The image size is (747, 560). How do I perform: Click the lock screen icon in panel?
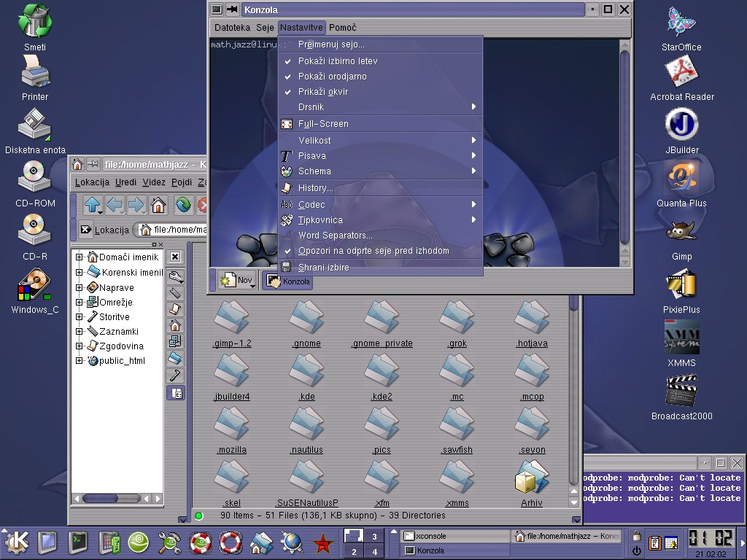636,536
